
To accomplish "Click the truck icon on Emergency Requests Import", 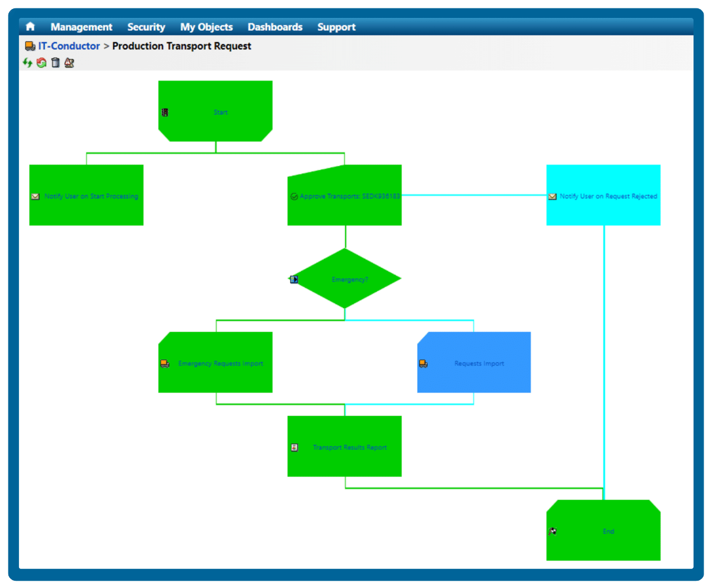I will coord(165,363).
